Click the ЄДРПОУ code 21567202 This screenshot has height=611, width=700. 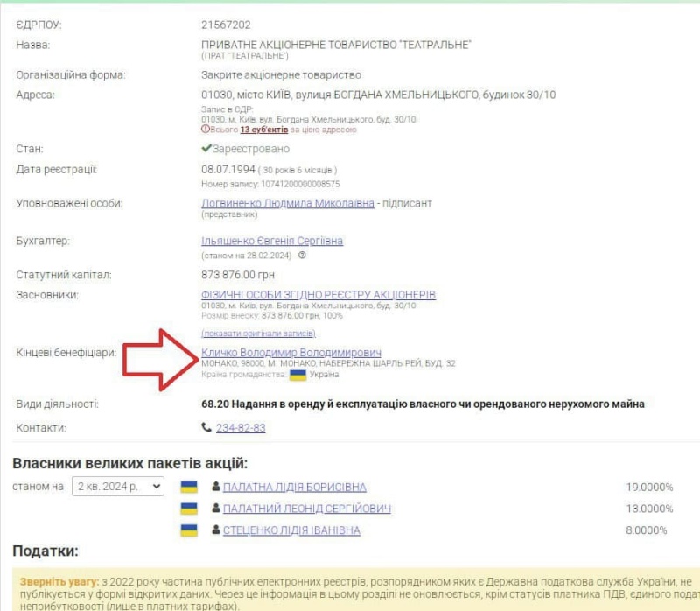pyautogui.click(x=226, y=25)
